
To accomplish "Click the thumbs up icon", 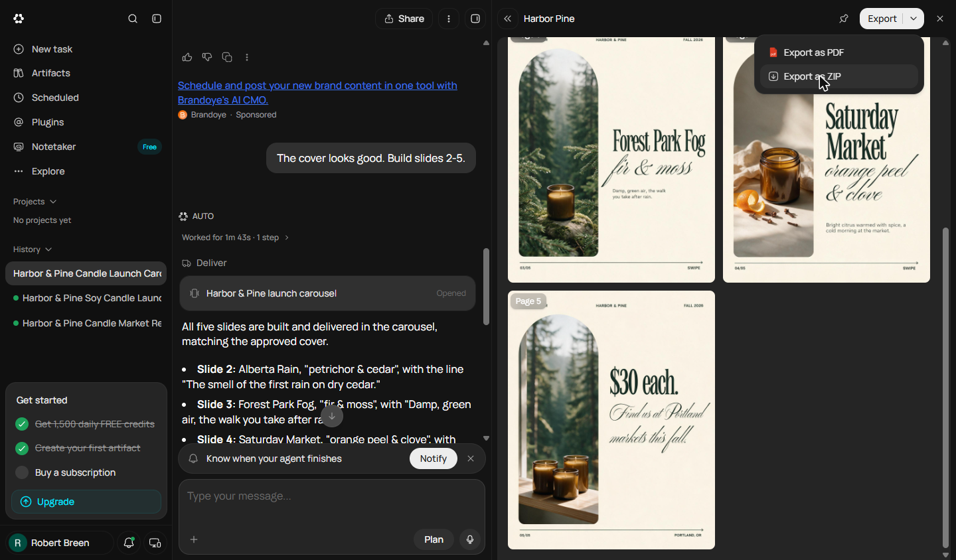I will tap(187, 57).
